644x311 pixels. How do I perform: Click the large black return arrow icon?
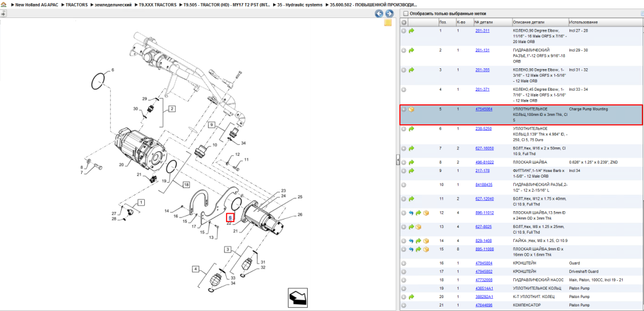(297, 297)
